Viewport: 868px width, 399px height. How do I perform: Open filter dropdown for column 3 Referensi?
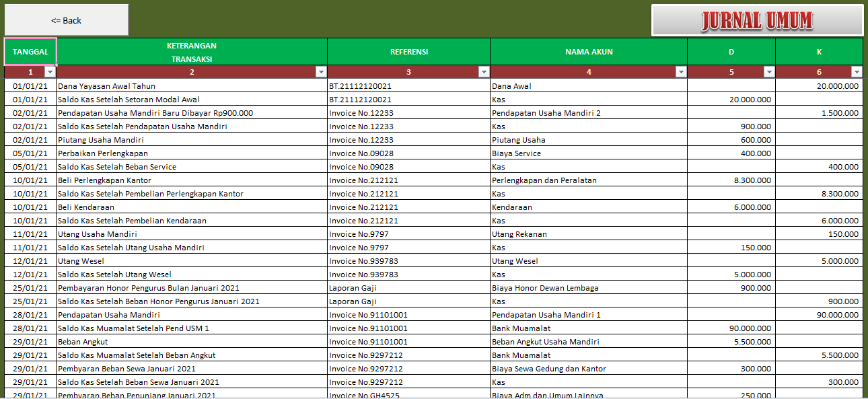(x=484, y=72)
